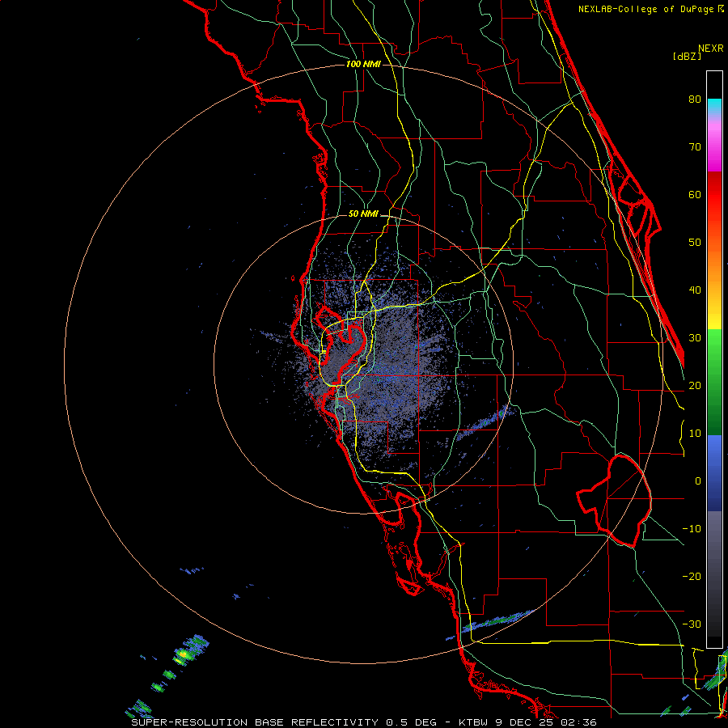Click the Lake Okeechobee outline on the map
The height and width of the screenshot is (728, 728).
(x=614, y=501)
